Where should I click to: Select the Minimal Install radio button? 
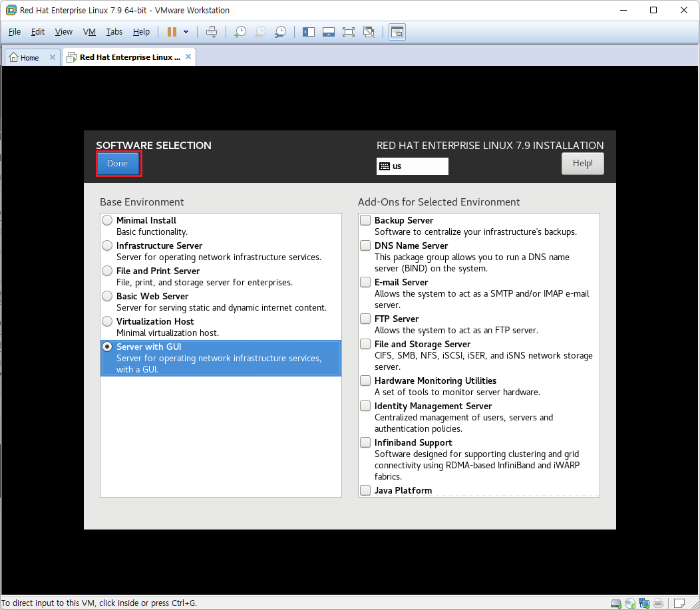click(x=107, y=220)
